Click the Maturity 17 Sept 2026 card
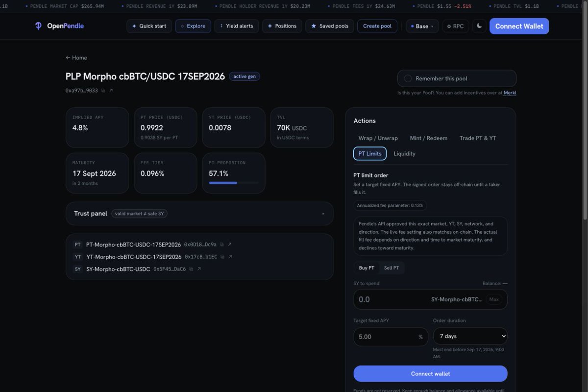588x392 pixels. tap(97, 173)
